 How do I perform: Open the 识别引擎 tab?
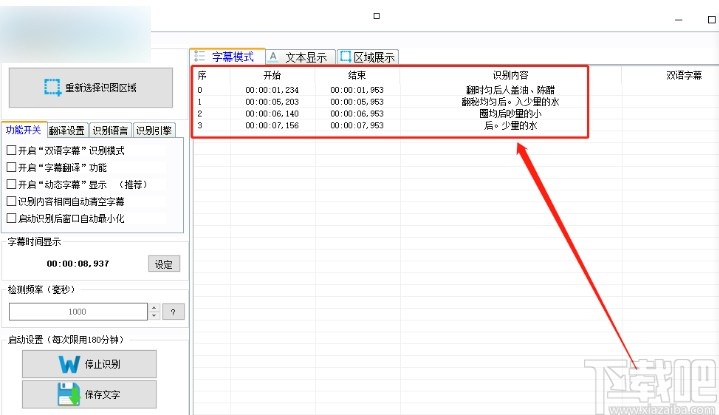coord(154,131)
